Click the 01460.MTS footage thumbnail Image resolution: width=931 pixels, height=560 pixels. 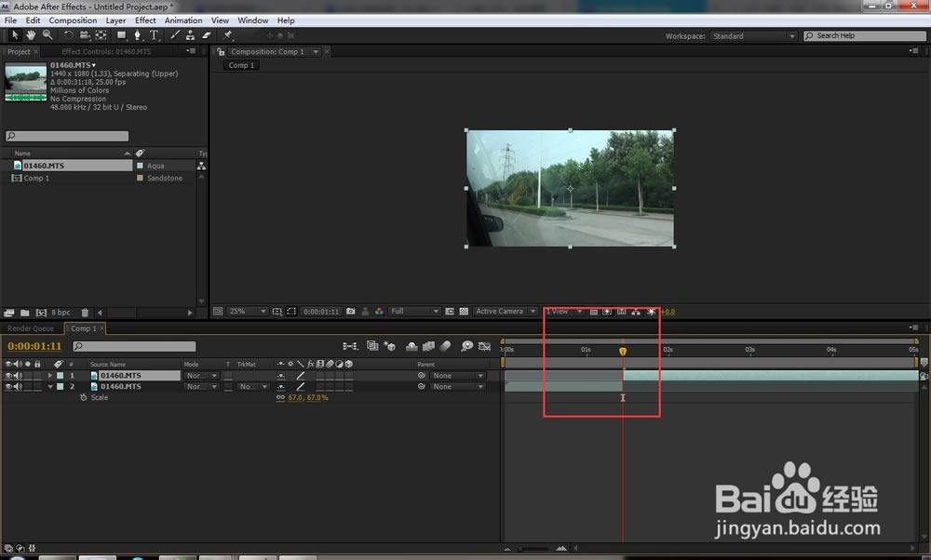[25, 79]
